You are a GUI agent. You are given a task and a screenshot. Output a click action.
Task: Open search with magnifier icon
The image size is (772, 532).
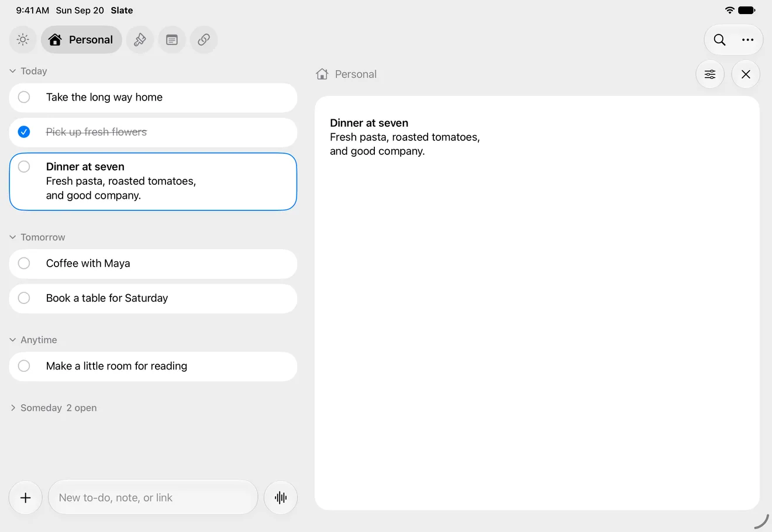719,40
